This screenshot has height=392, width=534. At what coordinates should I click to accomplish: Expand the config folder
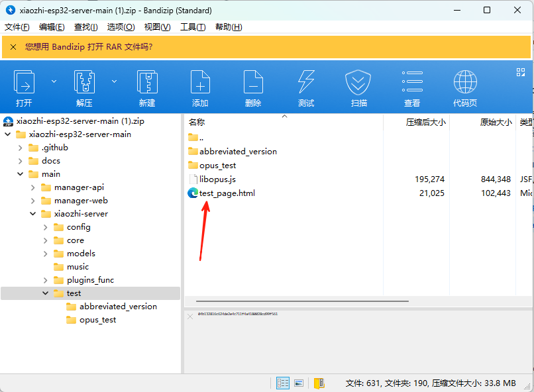[x=45, y=227]
